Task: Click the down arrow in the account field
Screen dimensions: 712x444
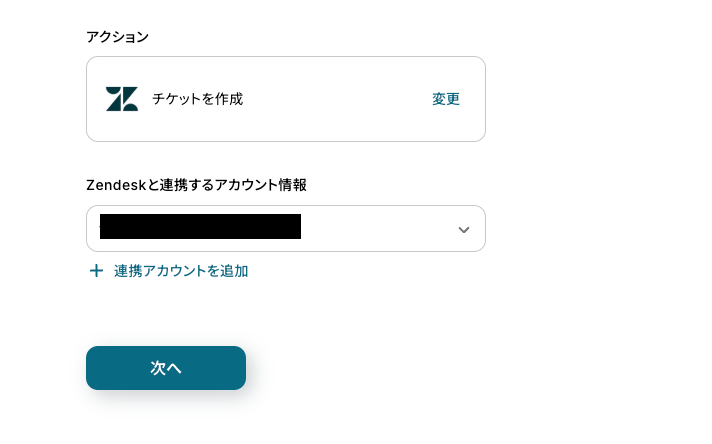Action: (x=463, y=230)
